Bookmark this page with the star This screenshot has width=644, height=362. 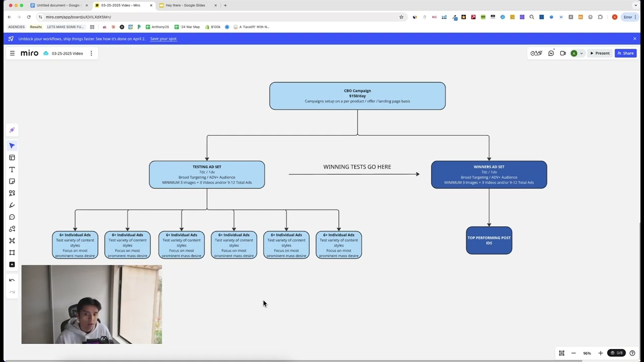click(x=401, y=17)
